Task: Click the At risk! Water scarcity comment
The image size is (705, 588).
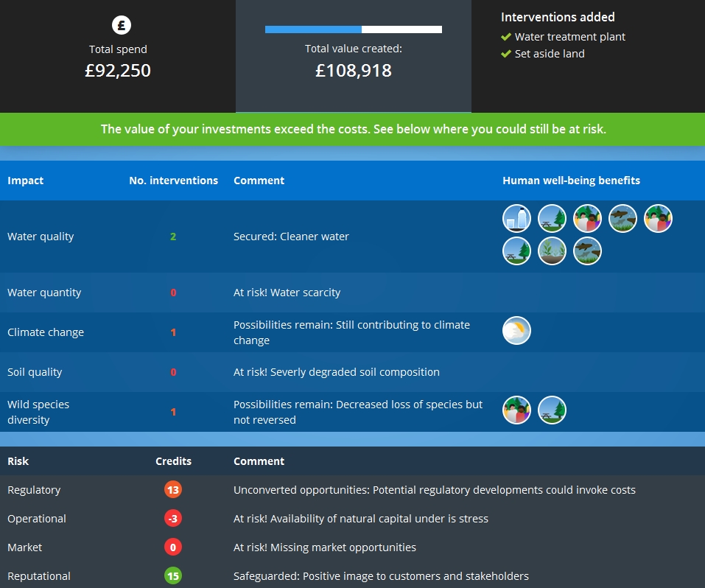Action: [287, 293]
